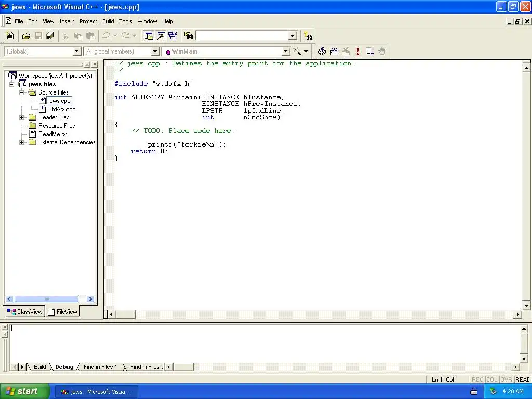
Task: Click the red exclamation Execute Program icon
Action: tap(357, 51)
